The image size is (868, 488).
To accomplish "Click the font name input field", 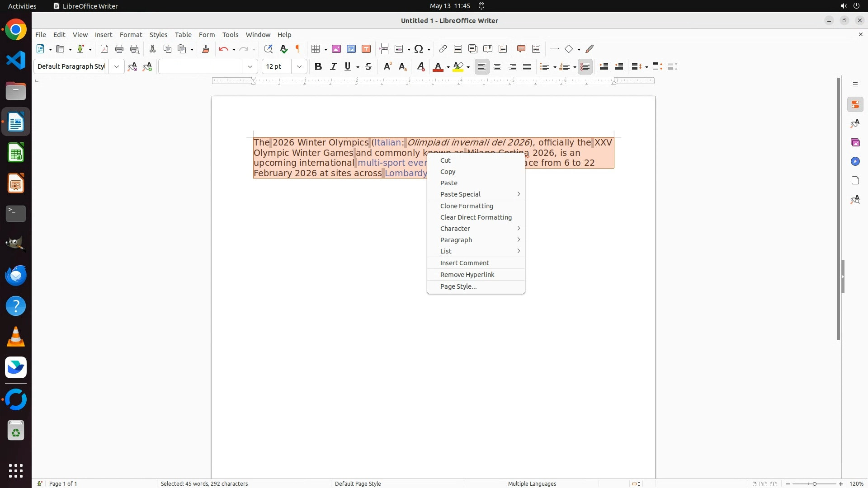I will 200,66.
